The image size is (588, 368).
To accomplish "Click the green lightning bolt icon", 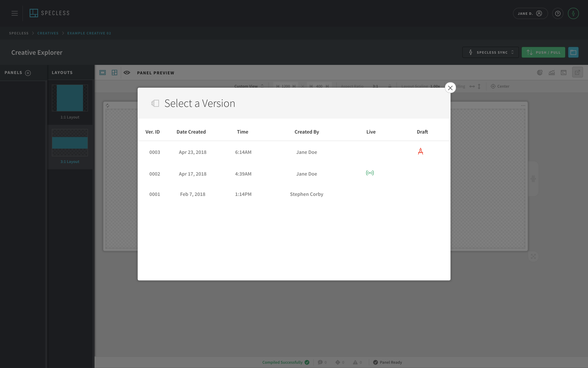I will coord(573,13).
